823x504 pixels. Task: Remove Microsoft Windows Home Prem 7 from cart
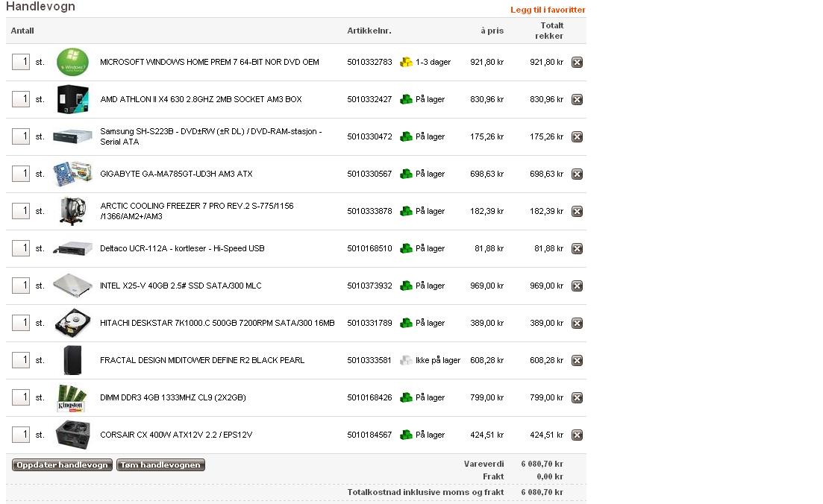coord(577,62)
